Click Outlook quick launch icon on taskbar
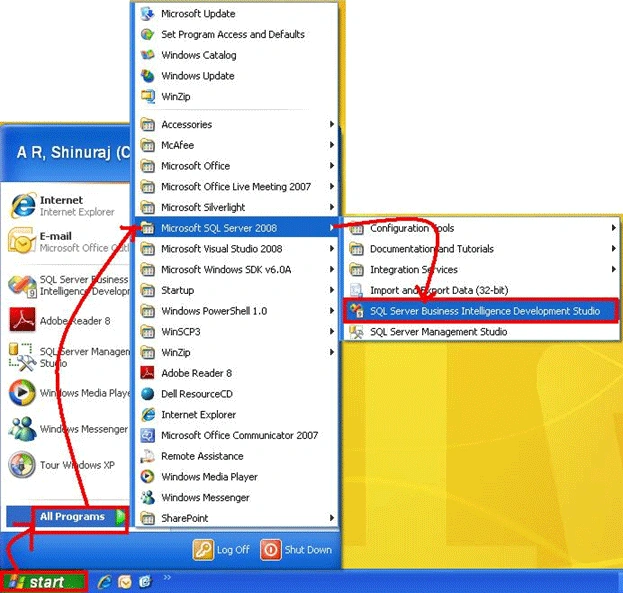Viewport: 623px width, 593px height. coord(125,582)
